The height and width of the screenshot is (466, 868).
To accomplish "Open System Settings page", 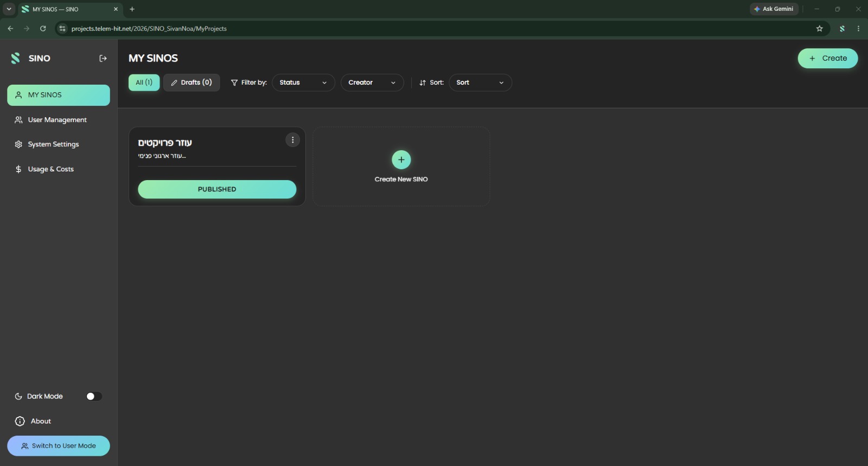I will coord(59,144).
